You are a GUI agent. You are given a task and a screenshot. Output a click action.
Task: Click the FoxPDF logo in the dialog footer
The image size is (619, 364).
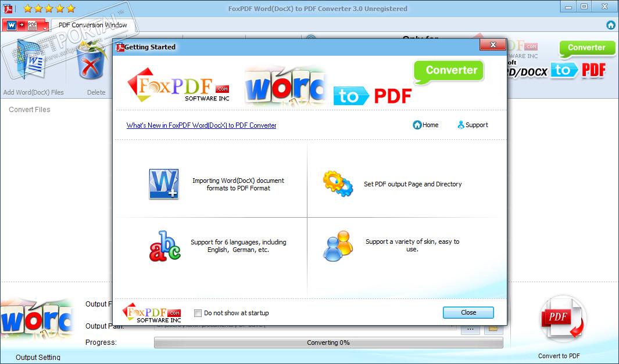(152, 313)
